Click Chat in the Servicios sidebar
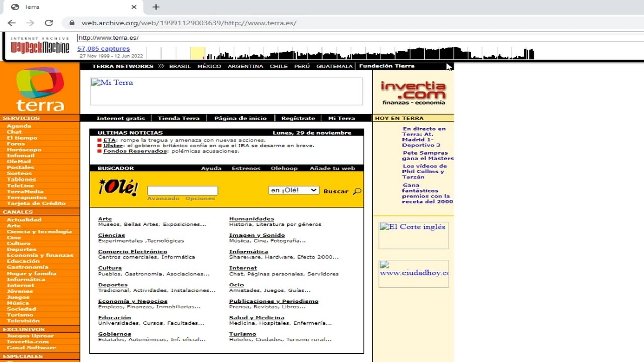 (x=14, y=132)
